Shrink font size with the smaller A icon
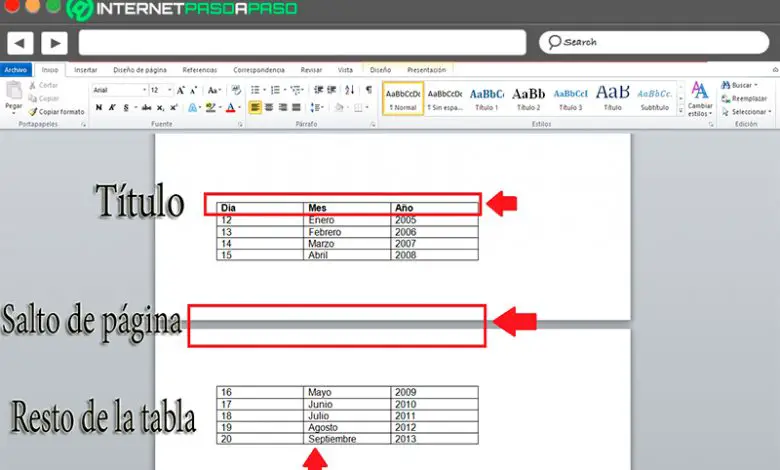Image resolution: width=780 pixels, height=470 pixels. click(194, 90)
